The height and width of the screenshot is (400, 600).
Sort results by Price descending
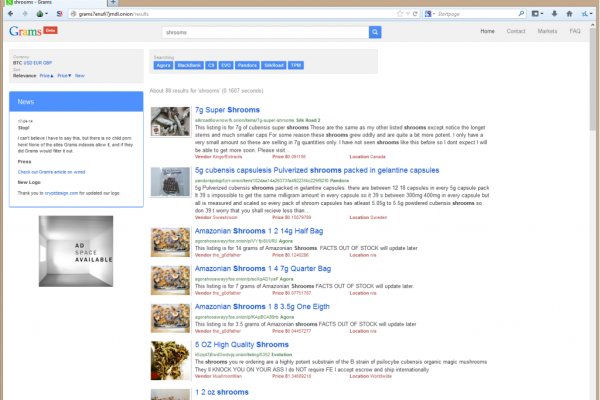pyautogui.click(x=63, y=76)
